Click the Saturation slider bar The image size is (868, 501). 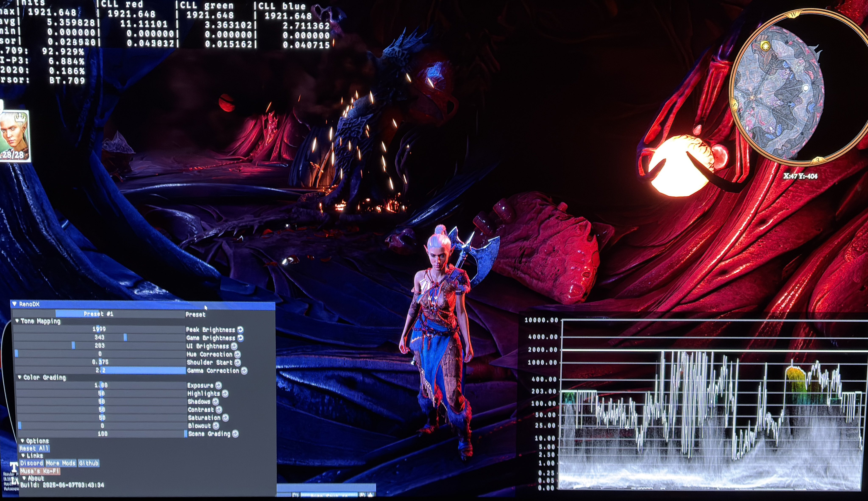(102, 418)
